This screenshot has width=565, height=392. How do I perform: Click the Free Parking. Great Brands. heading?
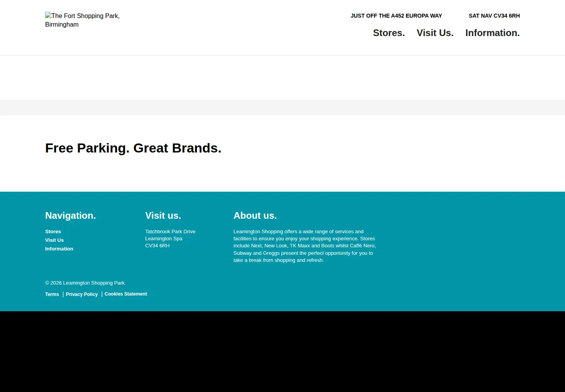(x=133, y=148)
